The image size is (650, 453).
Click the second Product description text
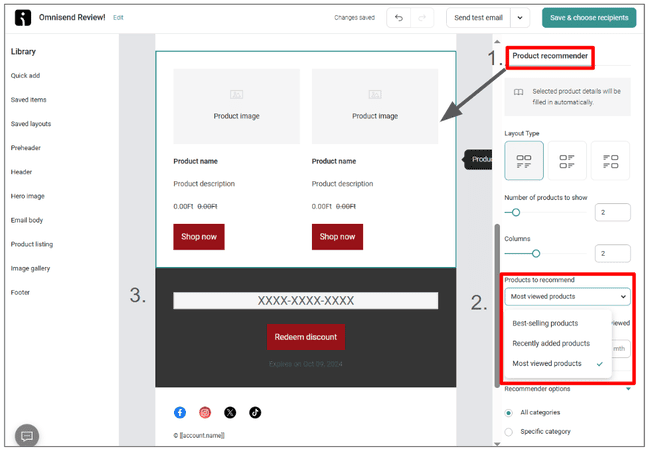pyautogui.click(x=342, y=184)
